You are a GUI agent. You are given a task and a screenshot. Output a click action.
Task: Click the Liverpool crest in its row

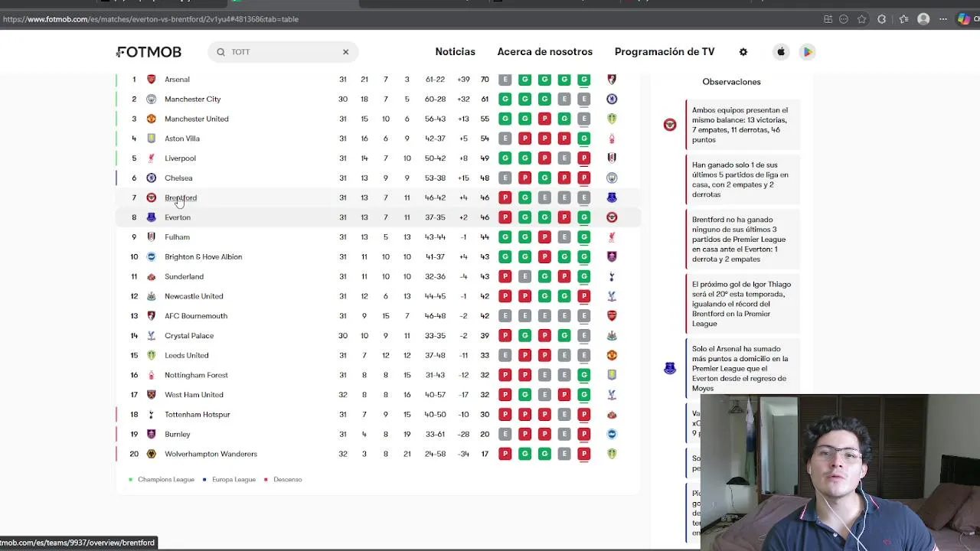[151, 158]
